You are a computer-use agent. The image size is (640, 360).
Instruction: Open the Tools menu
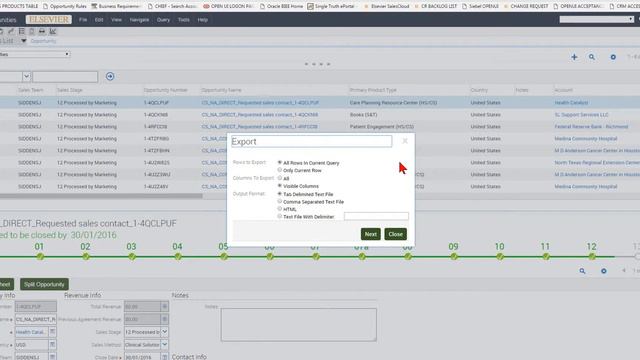pyautogui.click(x=184, y=20)
